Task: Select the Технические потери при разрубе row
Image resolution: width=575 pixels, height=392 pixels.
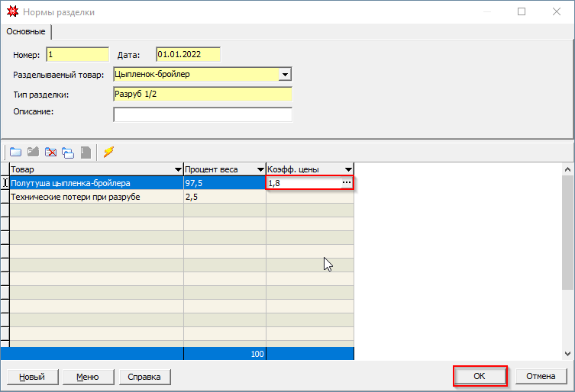Action: 95,197
